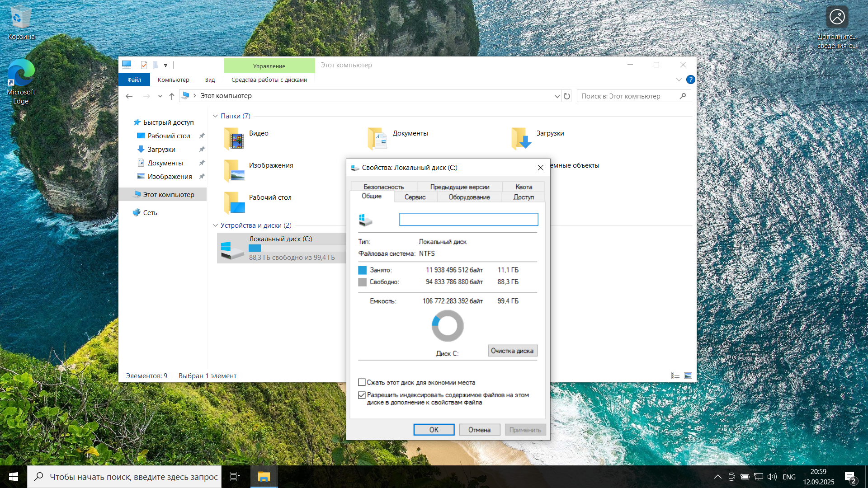Collapse the Папки (7) group
This screenshot has height=488, width=868.
pos(216,116)
